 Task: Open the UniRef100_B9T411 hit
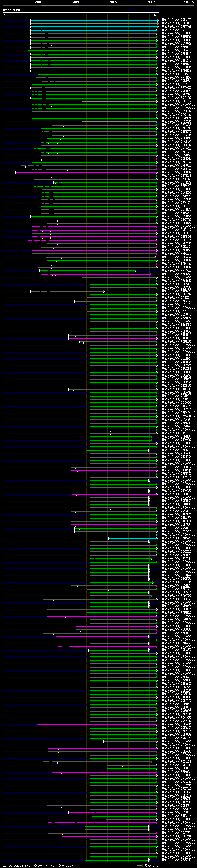point(177,30)
